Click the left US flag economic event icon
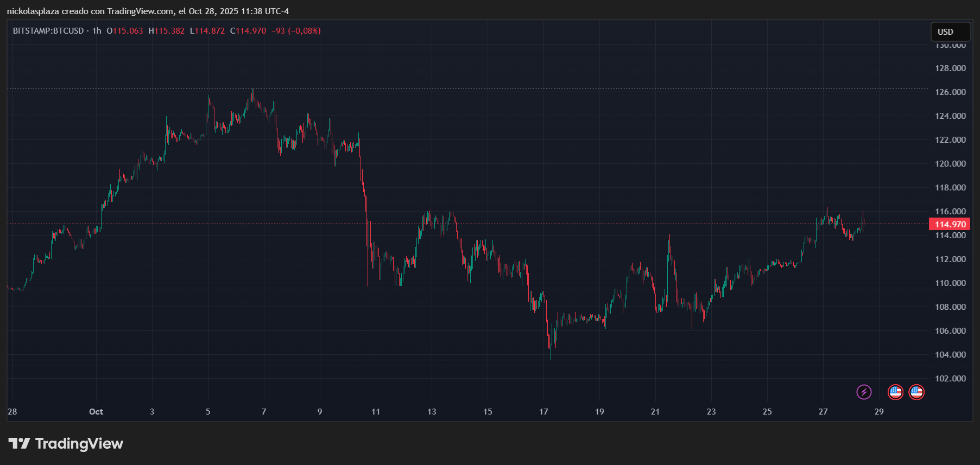This screenshot has width=980, height=465. pyautogui.click(x=895, y=392)
